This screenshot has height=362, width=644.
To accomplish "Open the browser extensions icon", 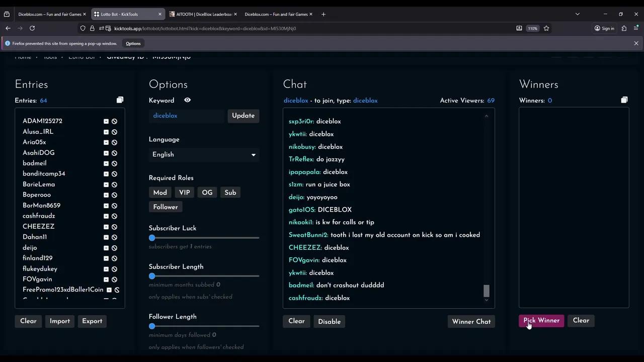I will (624, 28).
